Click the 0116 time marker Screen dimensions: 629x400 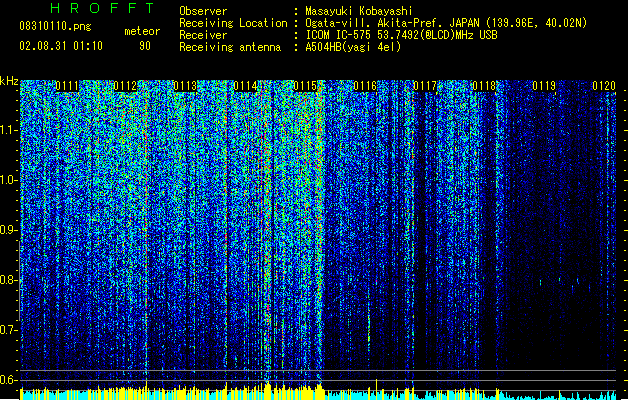click(x=365, y=86)
